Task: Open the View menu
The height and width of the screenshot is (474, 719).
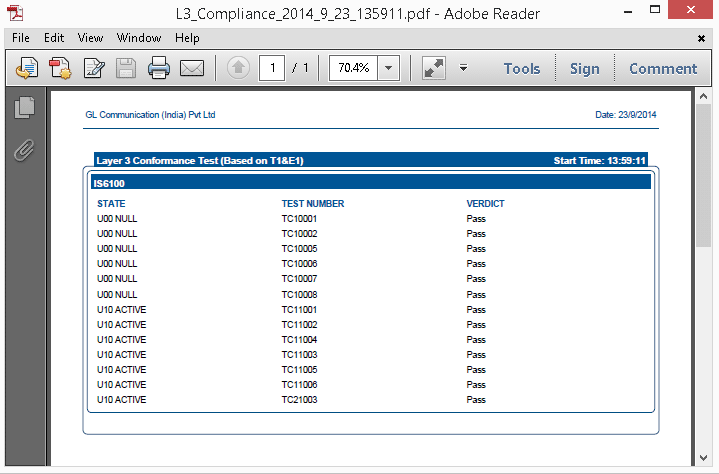Action: click(90, 38)
